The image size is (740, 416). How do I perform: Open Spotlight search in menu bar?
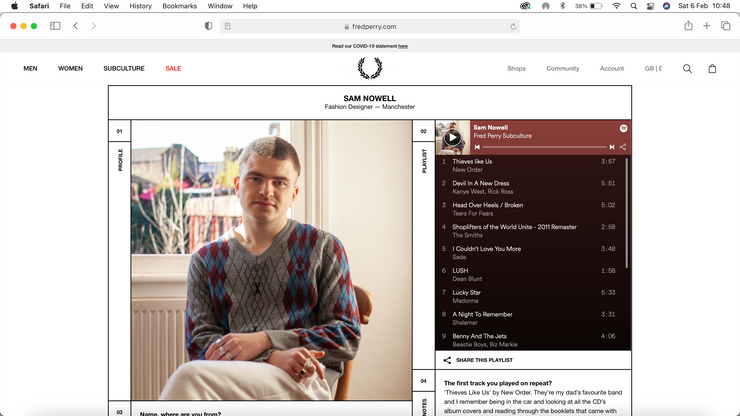(x=634, y=6)
